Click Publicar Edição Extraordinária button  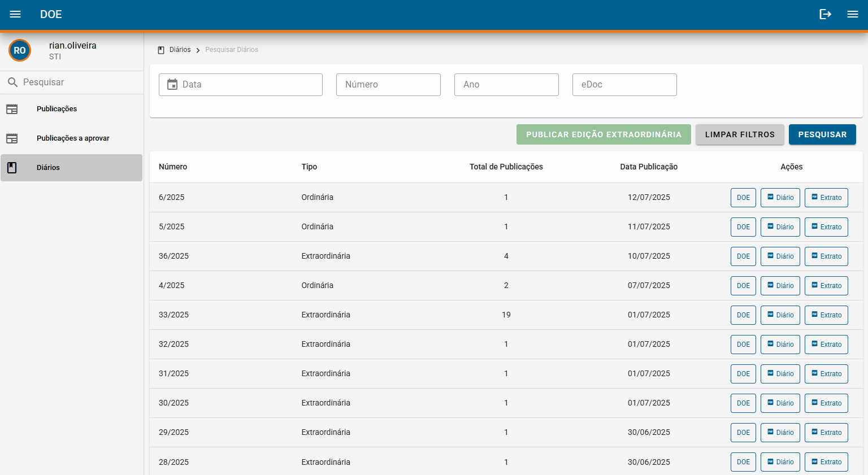point(604,134)
